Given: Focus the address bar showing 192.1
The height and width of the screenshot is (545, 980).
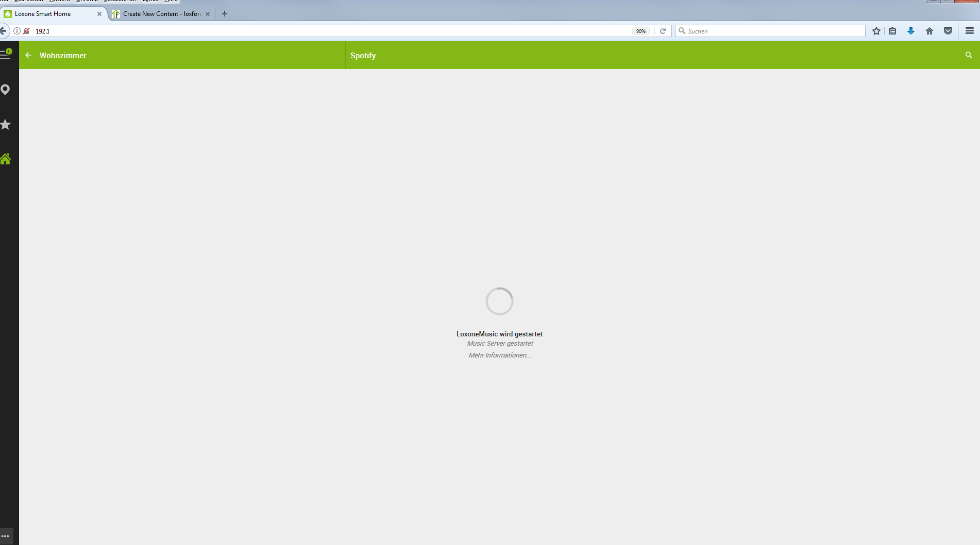Looking at the screenshot, I should [330, 31].
